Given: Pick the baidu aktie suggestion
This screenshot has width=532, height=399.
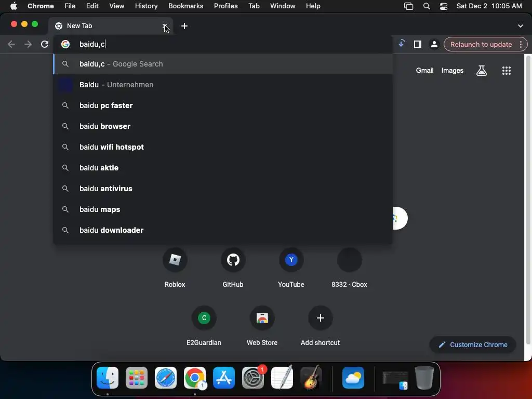Looking at the screenshot, I should point(223,168).
